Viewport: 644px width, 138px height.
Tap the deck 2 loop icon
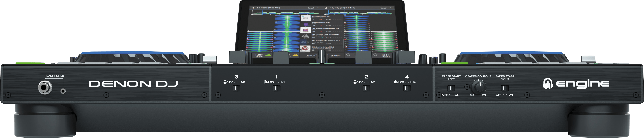tap(383, 8)
